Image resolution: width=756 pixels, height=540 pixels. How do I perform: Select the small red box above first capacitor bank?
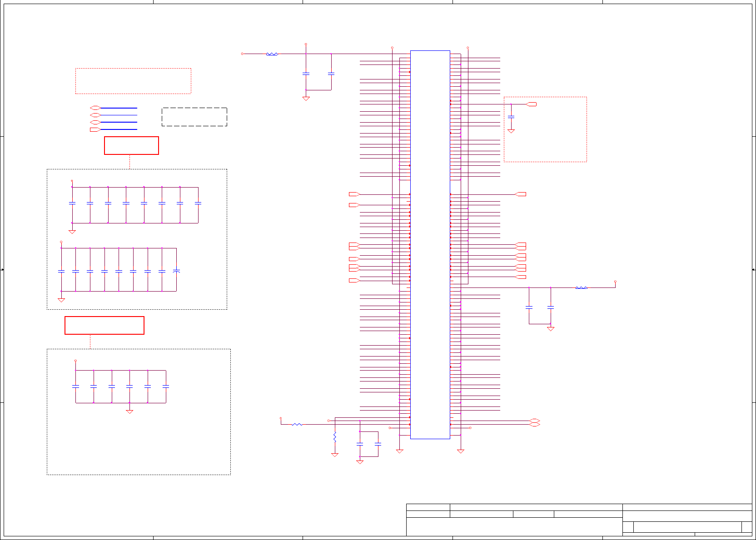tap(131, 145)
